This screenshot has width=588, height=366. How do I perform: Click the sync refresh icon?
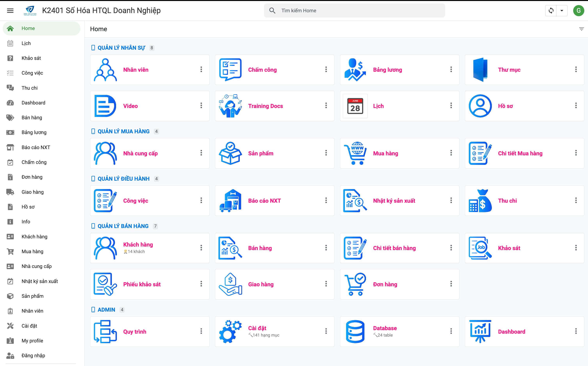coord(551,10)
